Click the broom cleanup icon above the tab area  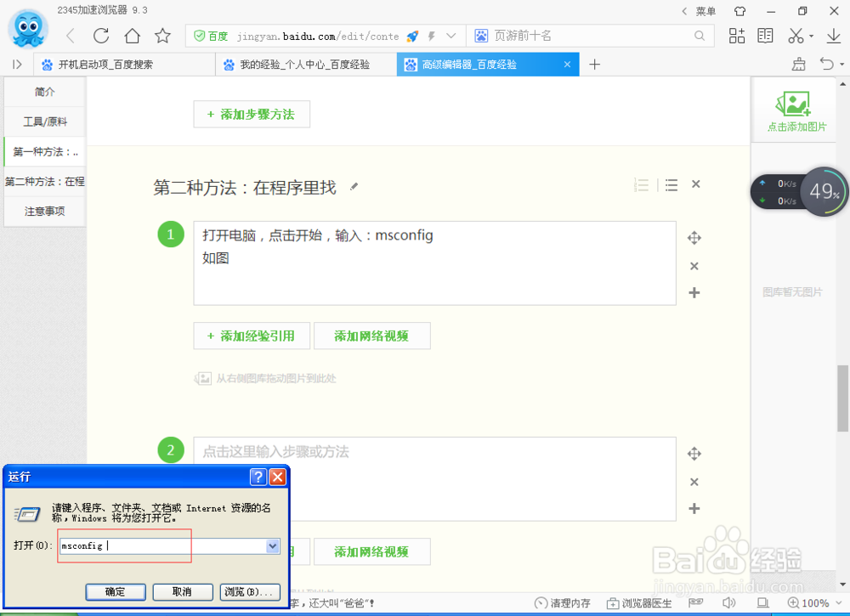[798, 64]
